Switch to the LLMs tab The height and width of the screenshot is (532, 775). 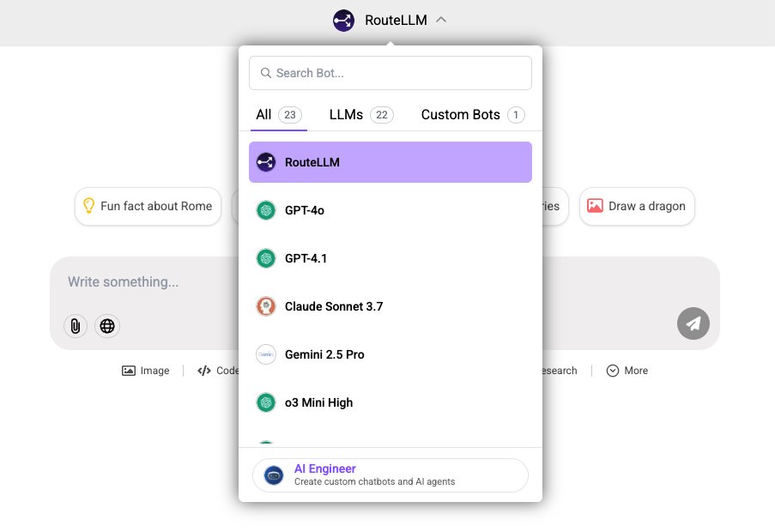[x=361, y=115]
